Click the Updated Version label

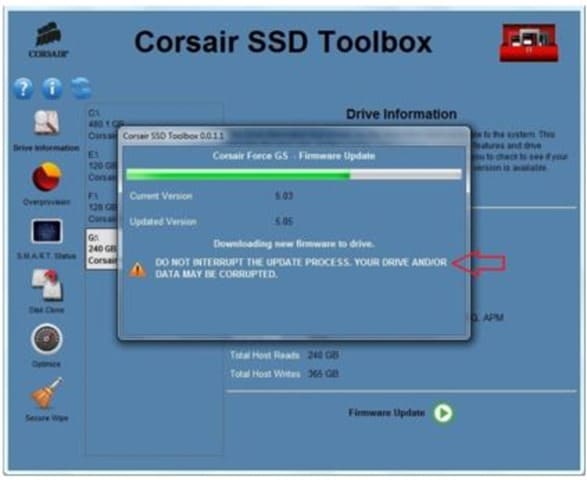pos(163,222)
